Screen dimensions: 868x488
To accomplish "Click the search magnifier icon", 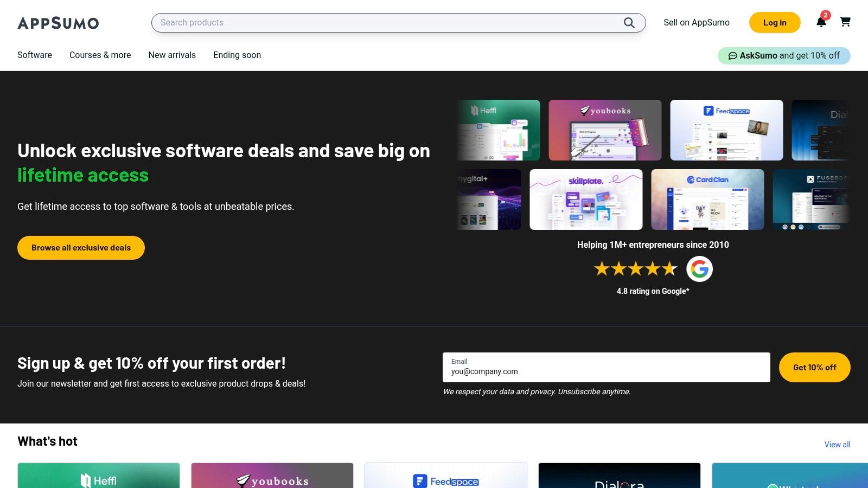I will point(629,23).
